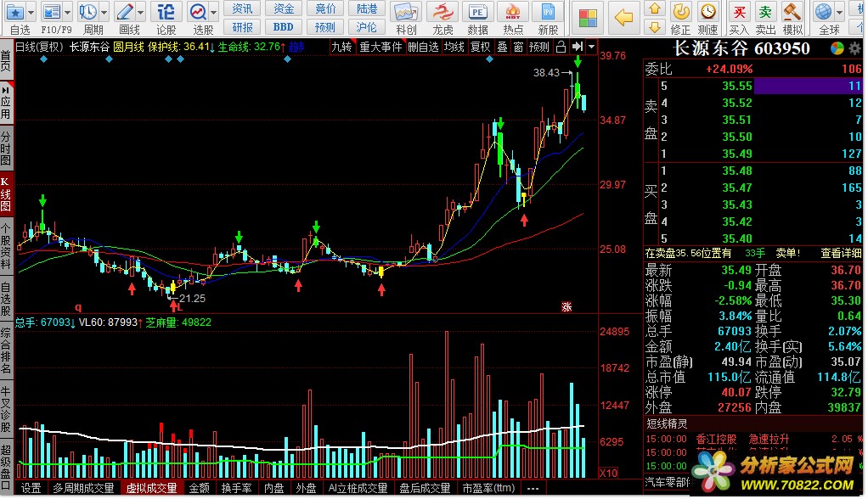
Task: Toggle 均线 moving averages display
Action: pyautogui.click(x=454, y=47)
